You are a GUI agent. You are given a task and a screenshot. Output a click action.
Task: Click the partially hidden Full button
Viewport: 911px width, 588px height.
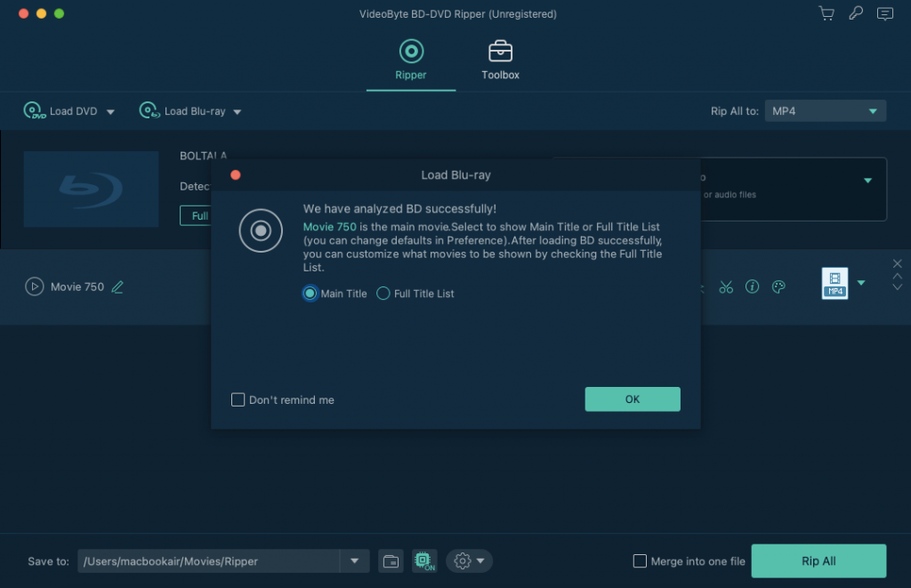(x=195, y=215)
